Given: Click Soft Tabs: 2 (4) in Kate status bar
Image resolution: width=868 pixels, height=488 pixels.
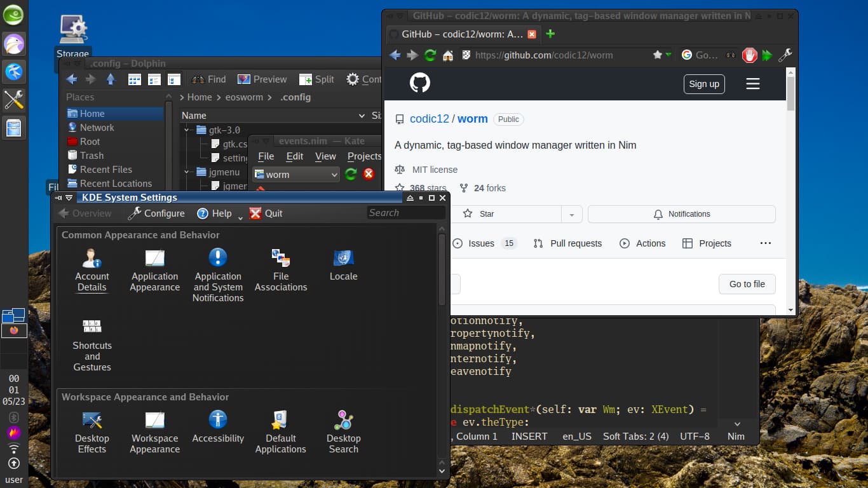Looking at the screenshot, I should [x=636, y=437].
